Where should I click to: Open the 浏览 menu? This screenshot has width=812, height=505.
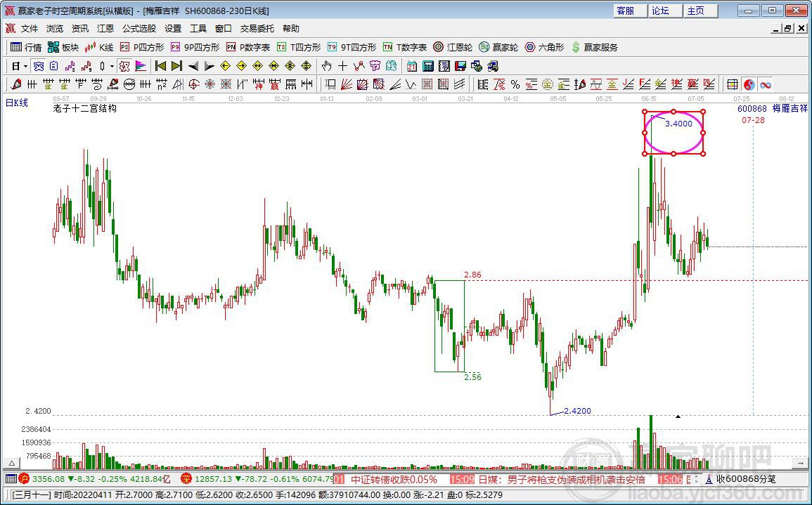(55, 29)
